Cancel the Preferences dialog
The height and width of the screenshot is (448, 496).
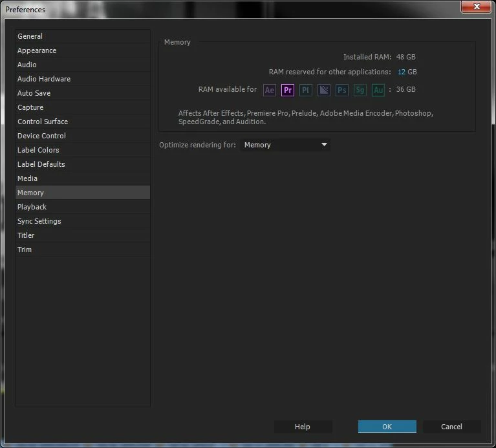451,427
